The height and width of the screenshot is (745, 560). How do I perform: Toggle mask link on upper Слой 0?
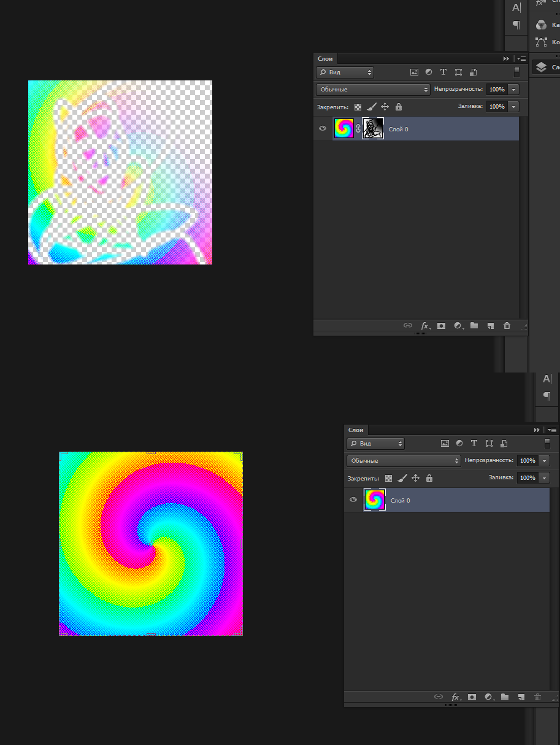[x=358, y=129]
